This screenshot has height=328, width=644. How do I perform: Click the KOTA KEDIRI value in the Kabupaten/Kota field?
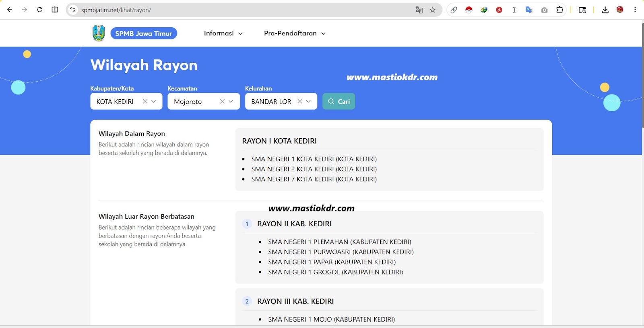click(x=115, y=102)
